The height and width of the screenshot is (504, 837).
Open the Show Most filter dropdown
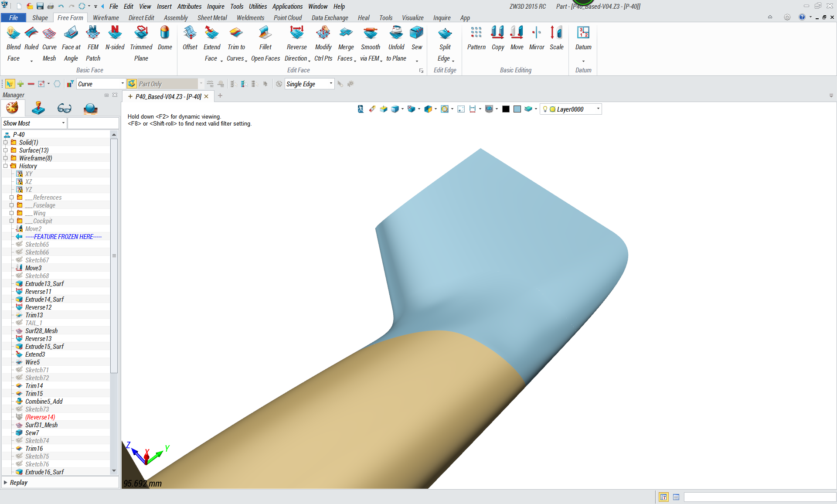(63, 123)
